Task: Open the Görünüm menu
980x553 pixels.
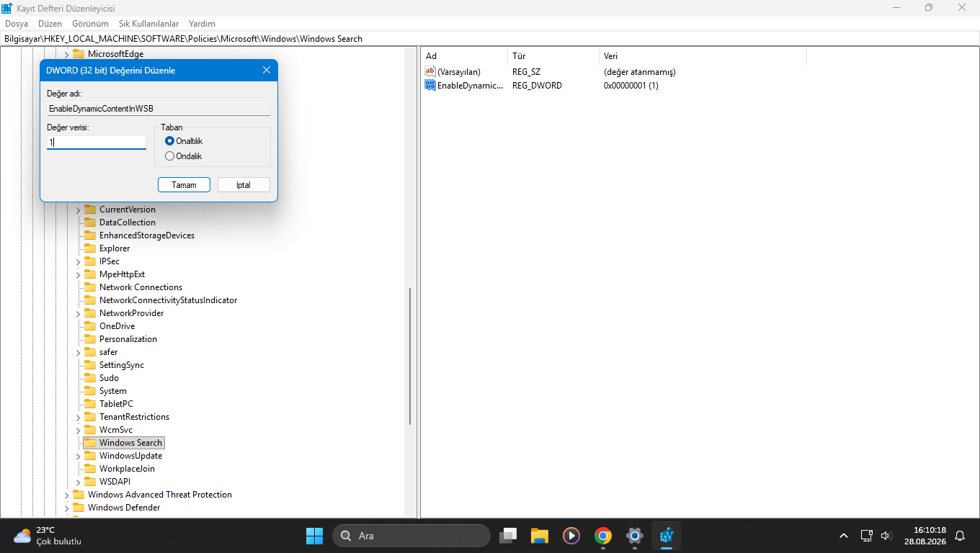Action: click(x=90, y=24)
